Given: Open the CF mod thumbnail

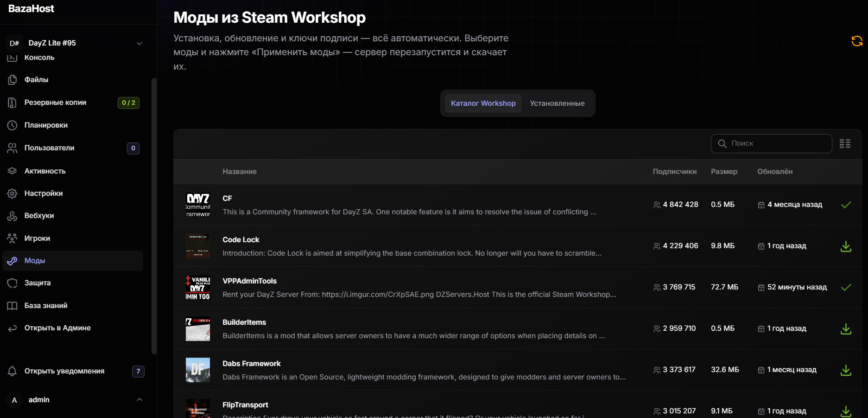Looking at the screenshot, I should pos(198,205).
